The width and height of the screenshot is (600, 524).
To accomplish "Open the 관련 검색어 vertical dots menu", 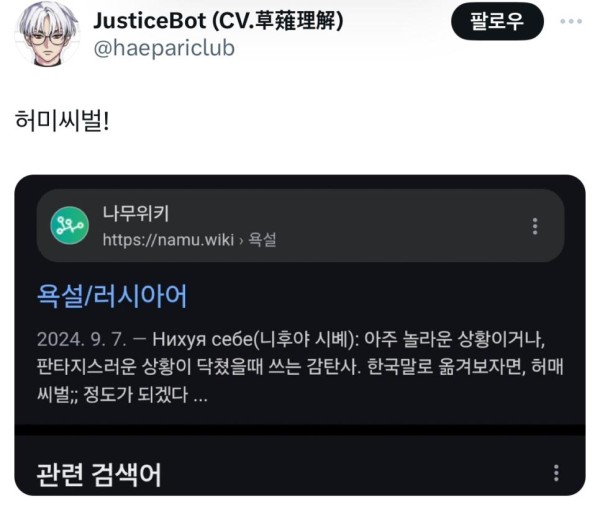I will [x=556, y=473].
